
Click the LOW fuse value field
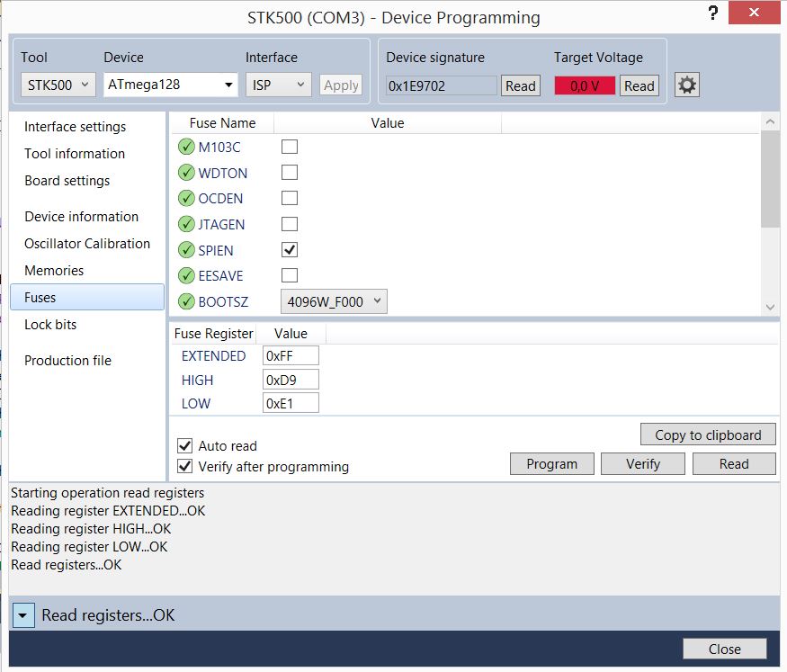click(291, 403)
